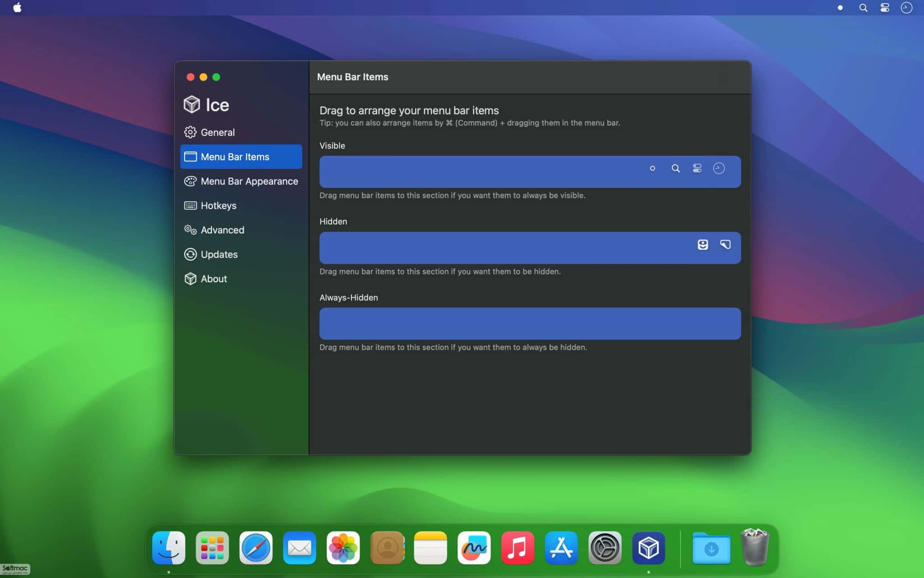Open Launchpad from the Dock

[212, 548]
